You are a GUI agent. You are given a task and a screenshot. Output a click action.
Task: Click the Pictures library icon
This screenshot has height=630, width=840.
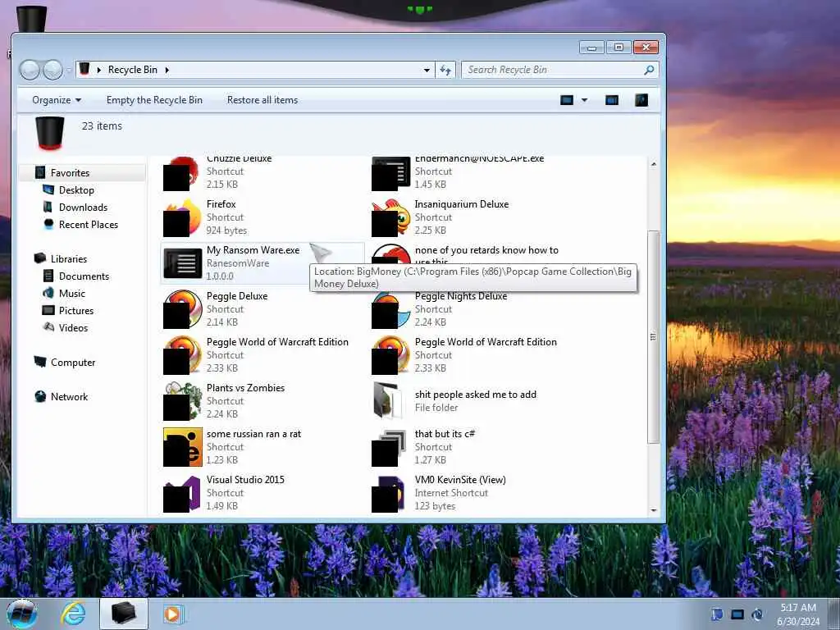pyautogui.click(x=48, y=310)
